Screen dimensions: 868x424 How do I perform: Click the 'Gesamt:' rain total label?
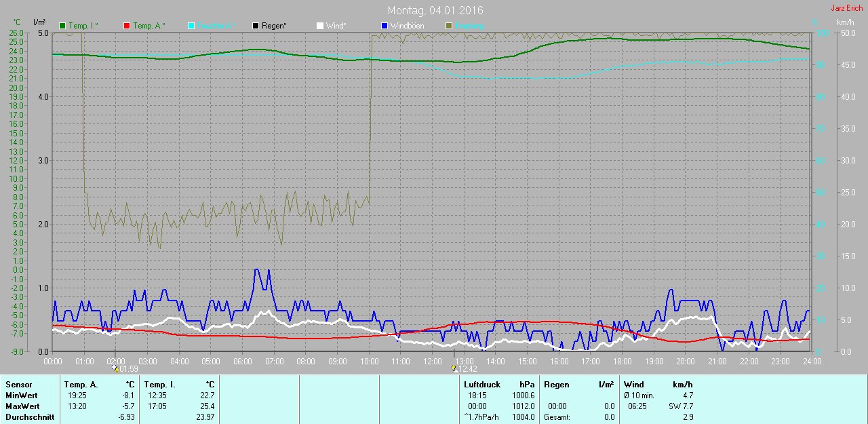[x=557, y=417]
